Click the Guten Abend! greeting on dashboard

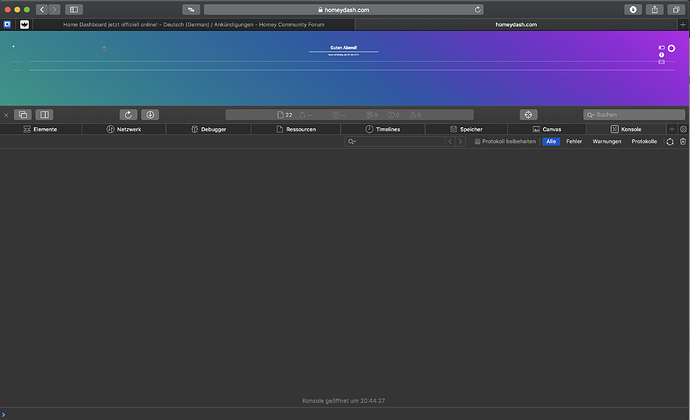point(344,48)
